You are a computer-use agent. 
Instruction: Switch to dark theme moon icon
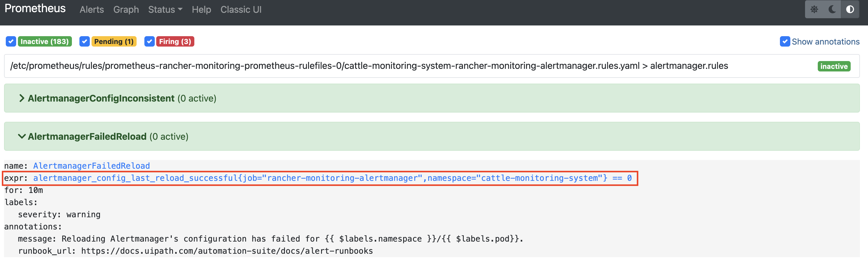pos(832,10)
